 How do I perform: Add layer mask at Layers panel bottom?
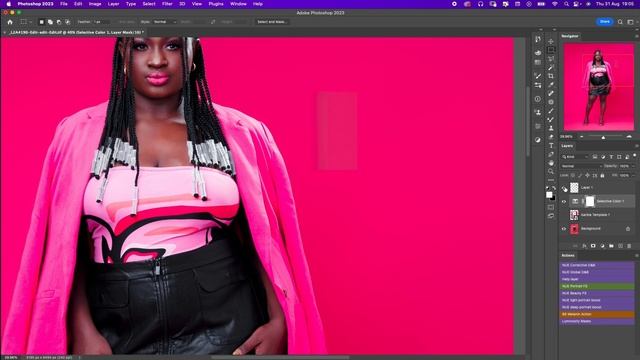(593, 246)
